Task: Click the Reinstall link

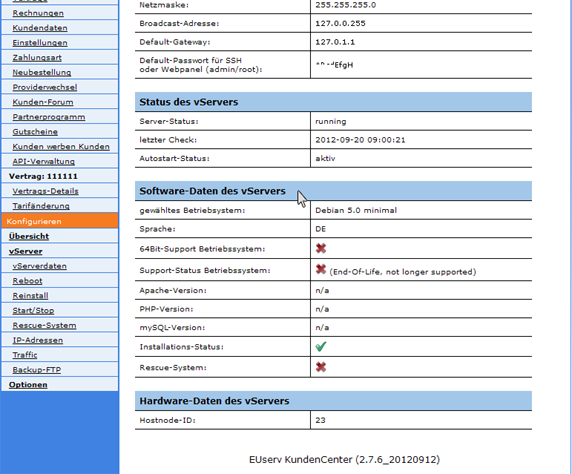Action: [x=30, y=296]
